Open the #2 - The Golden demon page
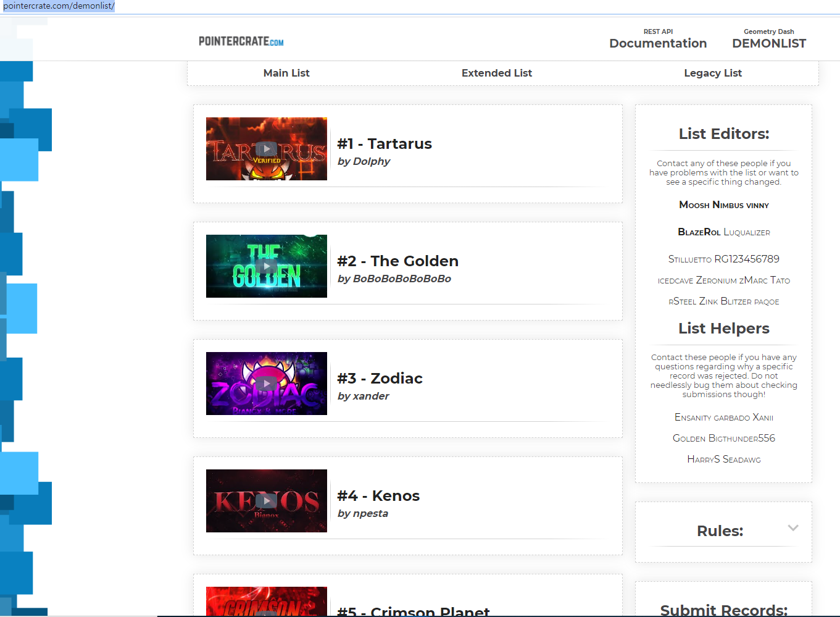 [x=398, y=261]
